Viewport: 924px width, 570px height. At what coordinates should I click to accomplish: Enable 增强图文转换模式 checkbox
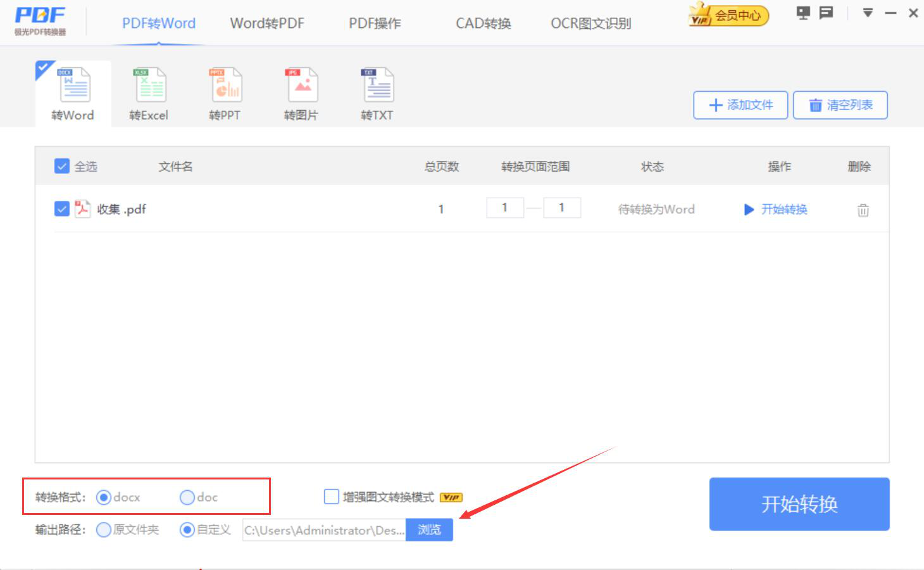point(331,497)
